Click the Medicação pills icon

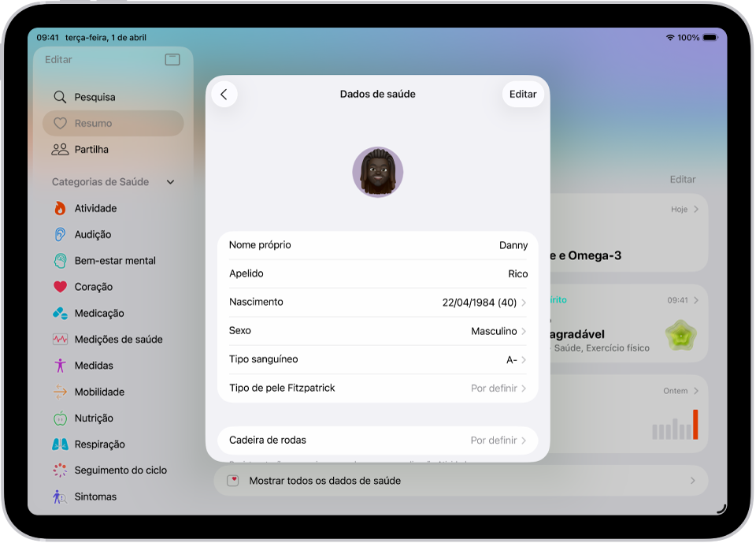point(60,313)
